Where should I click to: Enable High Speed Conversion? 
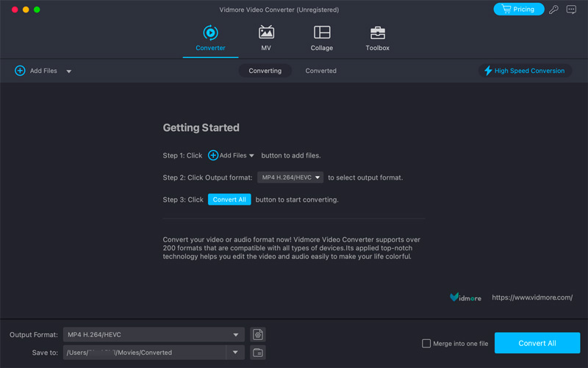tap(525, 71)
